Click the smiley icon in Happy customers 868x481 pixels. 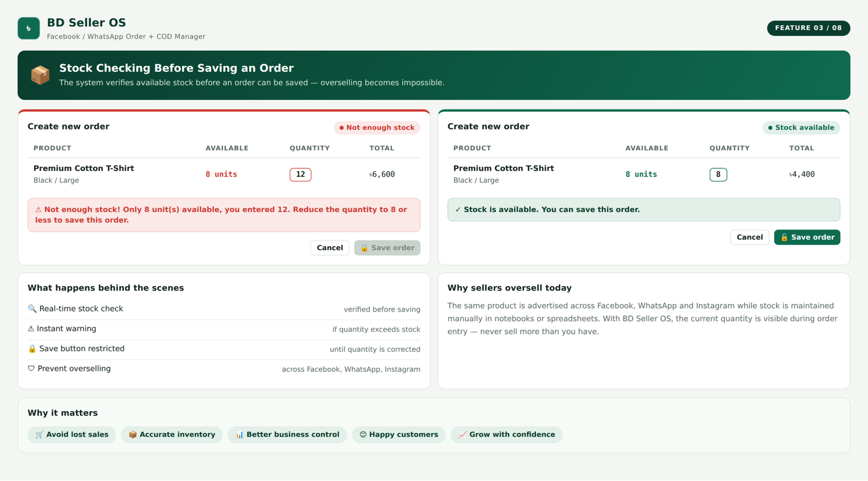(x=363, y=434)
